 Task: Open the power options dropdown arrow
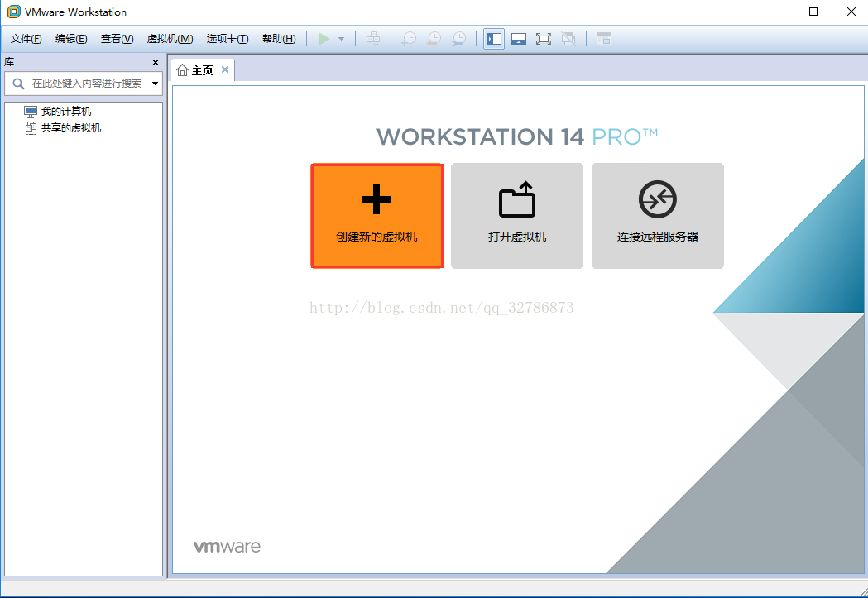(x=342, y=39)
